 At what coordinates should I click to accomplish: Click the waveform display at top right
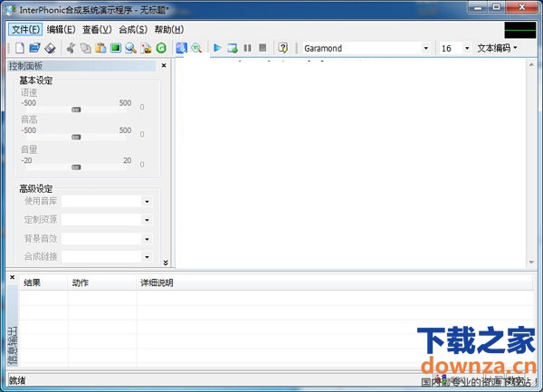520,31
